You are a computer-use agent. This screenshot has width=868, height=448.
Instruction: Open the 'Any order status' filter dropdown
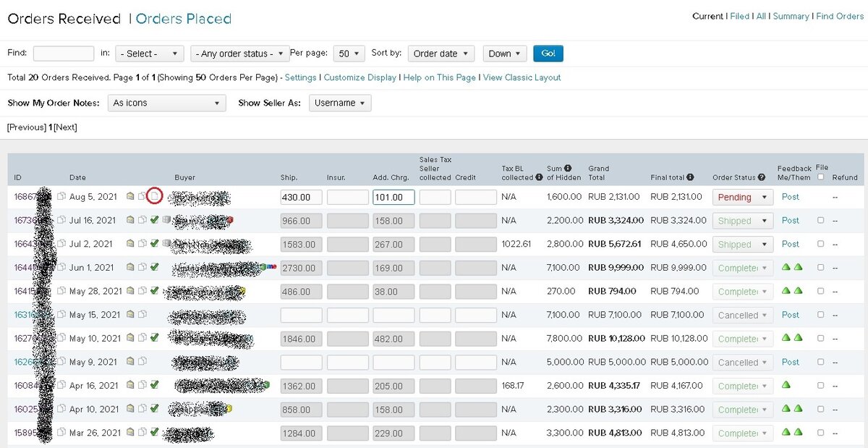[x=240, y=54]
